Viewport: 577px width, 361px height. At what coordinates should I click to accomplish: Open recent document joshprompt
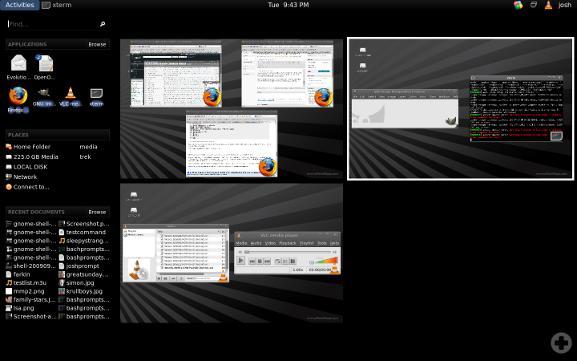coord(79,266)
